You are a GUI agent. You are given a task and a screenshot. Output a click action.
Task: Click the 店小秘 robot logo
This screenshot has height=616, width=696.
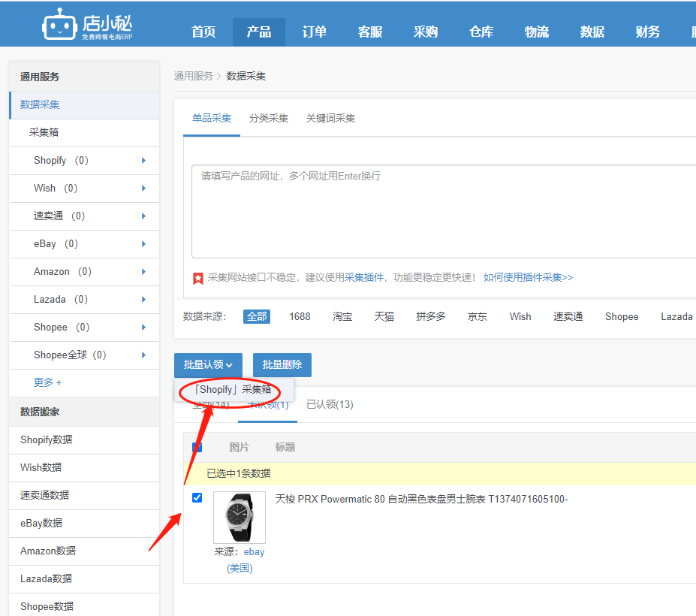tap(87, 25)
